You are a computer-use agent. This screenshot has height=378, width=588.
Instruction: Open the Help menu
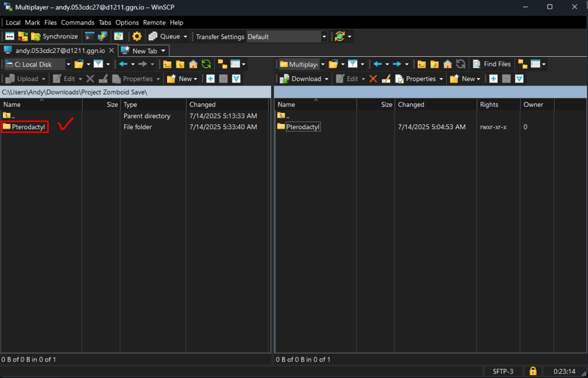tap(176, 22)
